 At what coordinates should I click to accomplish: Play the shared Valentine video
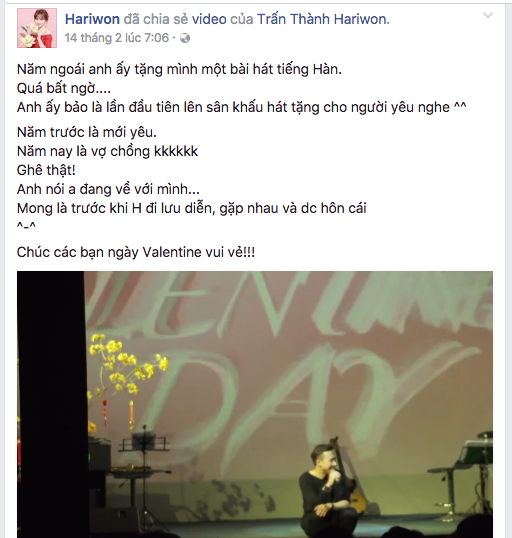click(x=255, y=405)
